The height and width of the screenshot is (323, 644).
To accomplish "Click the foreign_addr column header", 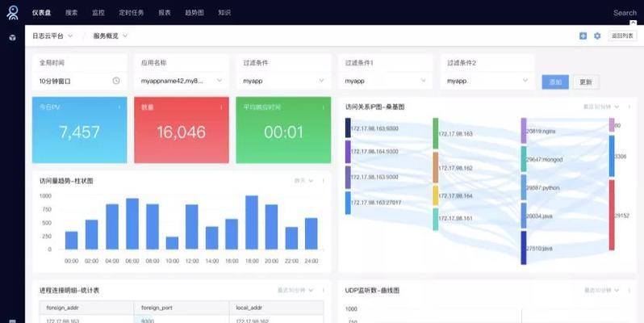I will [86, 308].
